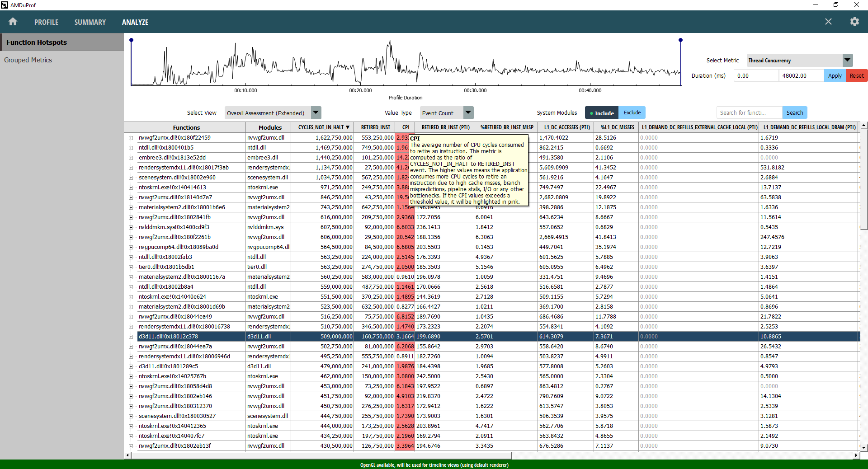Viewport: 868px width, 469px height.
Task: Minimize the AMDuProf window
Action: pyautogui.click(x=816, y=5)
